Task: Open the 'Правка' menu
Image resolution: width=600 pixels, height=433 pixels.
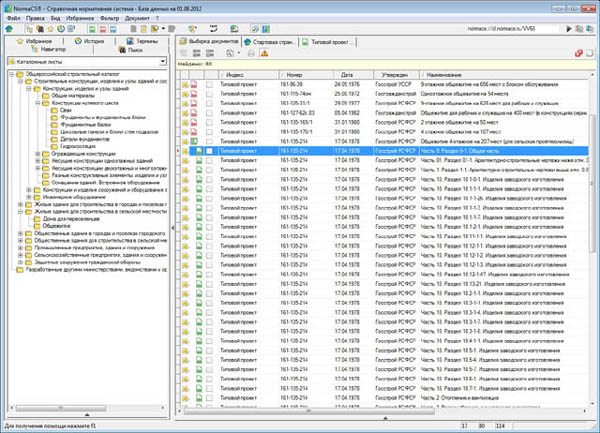Action: pyautogui.click(x=35, y=18)
